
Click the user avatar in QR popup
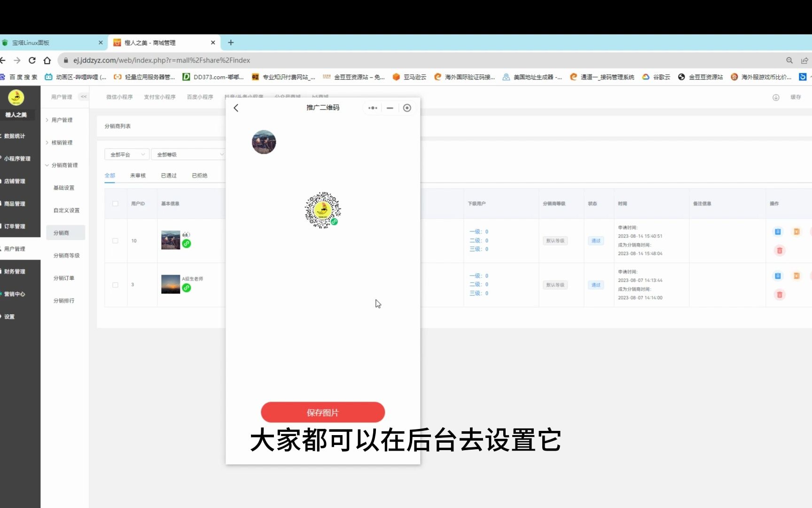click(264, 142)
